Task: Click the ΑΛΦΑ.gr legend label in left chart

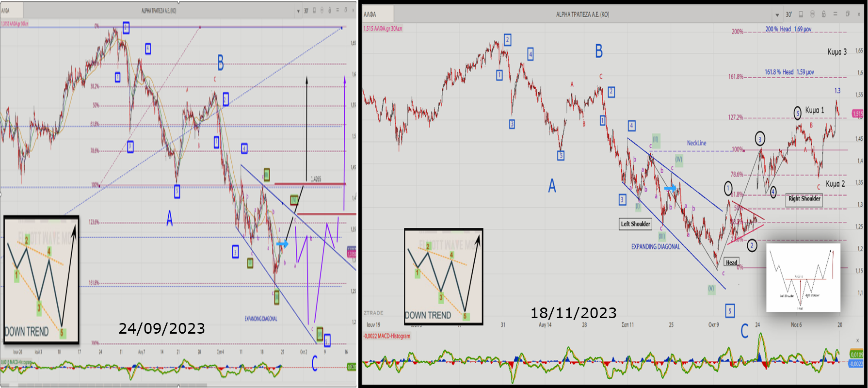Action: pyautogui.click(x=15, y=23)
